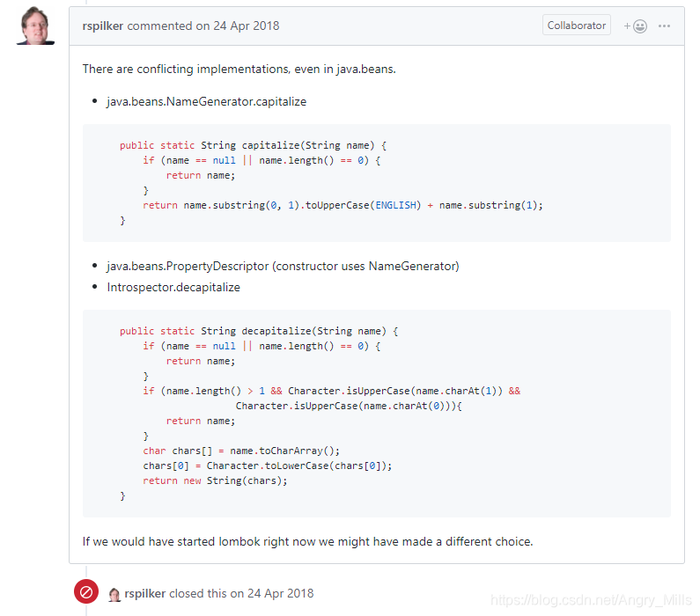Click rspilker name in the closed event line
The image size is (700, 616).
point(145,594)
